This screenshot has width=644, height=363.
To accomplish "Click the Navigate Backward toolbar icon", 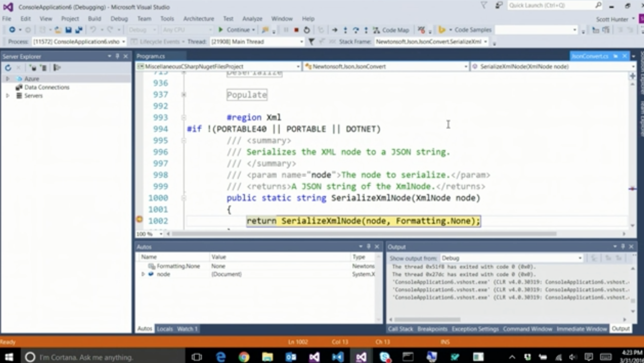I will tap(12, 30).
